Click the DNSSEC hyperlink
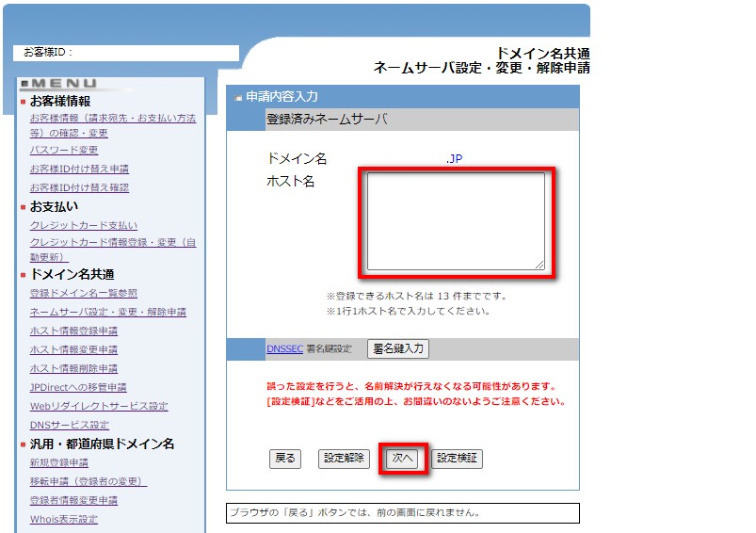756x533 pixels. [x=284, y=348]
